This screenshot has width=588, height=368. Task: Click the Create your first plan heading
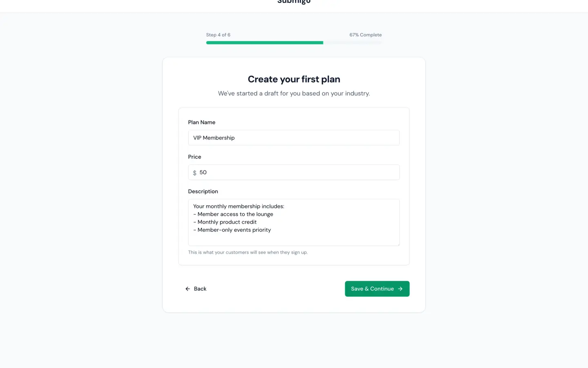[294, 79]
